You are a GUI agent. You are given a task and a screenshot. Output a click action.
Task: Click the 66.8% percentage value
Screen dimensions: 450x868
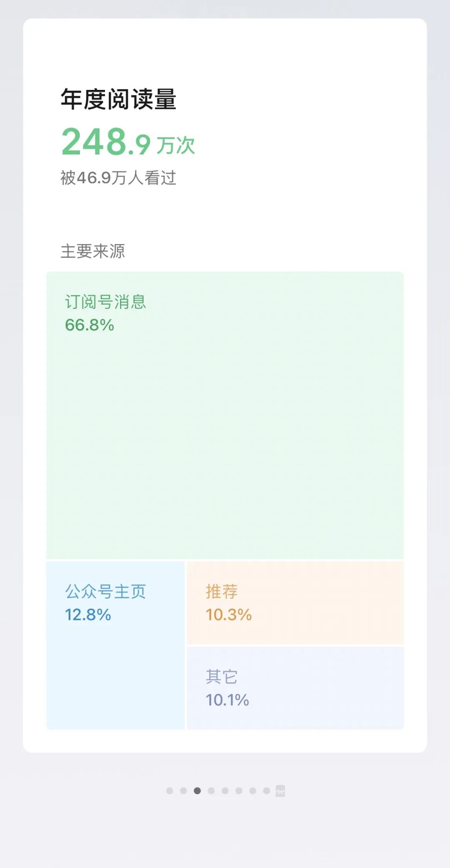point(90,325)
